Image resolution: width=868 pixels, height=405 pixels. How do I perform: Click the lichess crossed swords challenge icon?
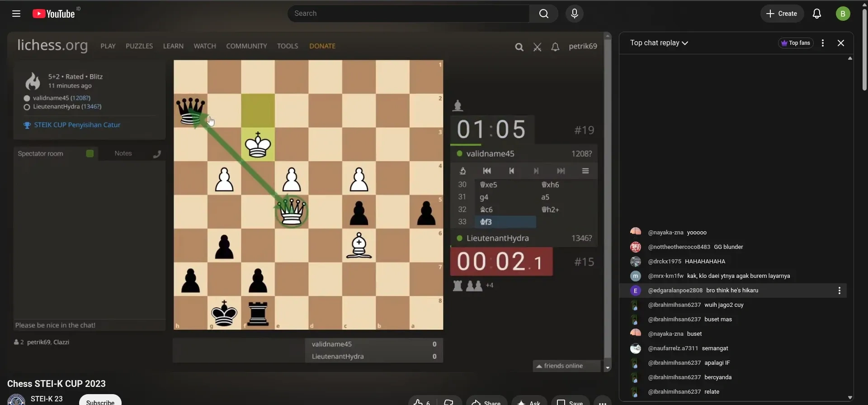(x=537, y=47)
